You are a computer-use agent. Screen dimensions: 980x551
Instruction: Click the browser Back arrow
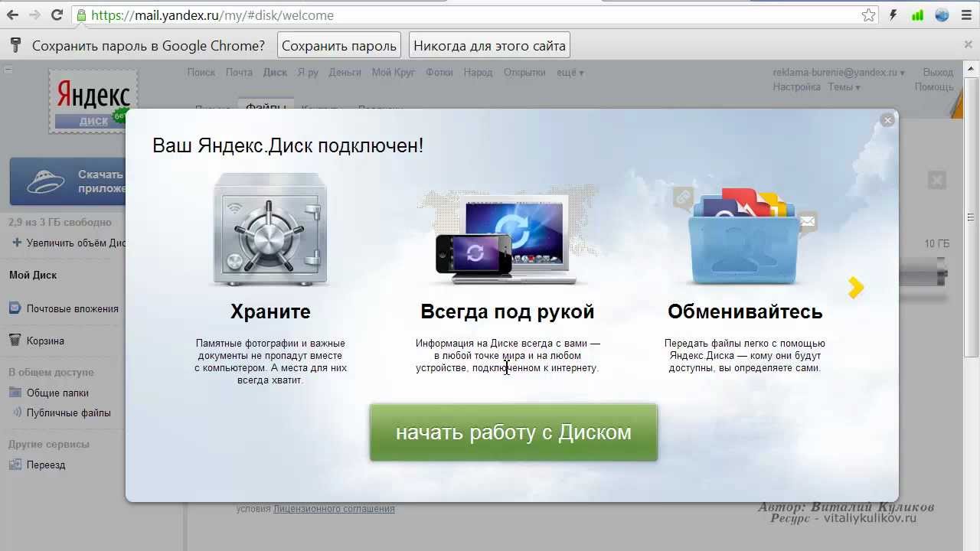13,15
